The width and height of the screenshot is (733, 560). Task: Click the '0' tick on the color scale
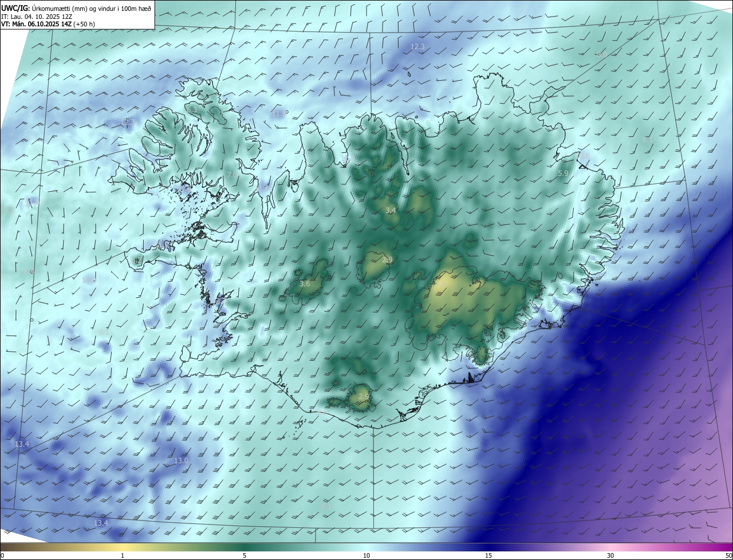click(x=2, y=555)
